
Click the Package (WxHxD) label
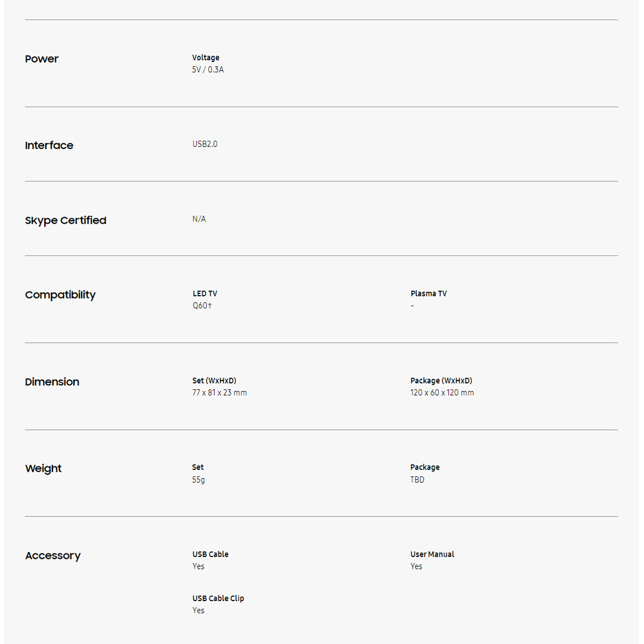441,381
